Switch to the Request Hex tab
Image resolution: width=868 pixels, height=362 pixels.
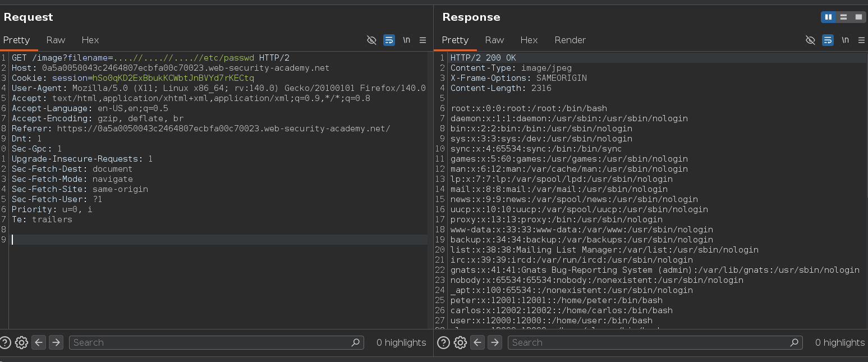[90, 40]
